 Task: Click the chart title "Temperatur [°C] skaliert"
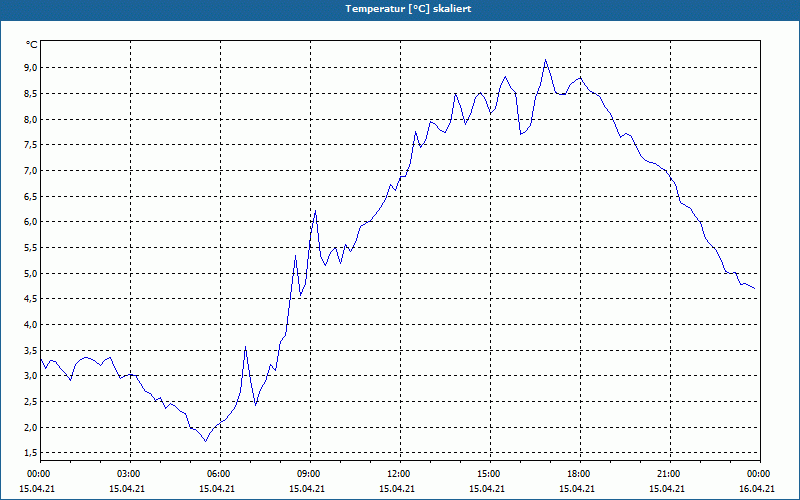[x=408, y=9]
